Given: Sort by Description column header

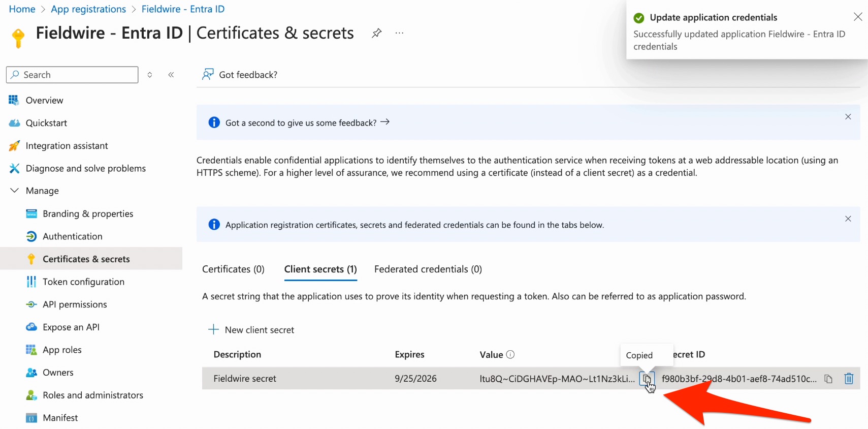Looking at the screenshot, I should click(x=237, y=354).
